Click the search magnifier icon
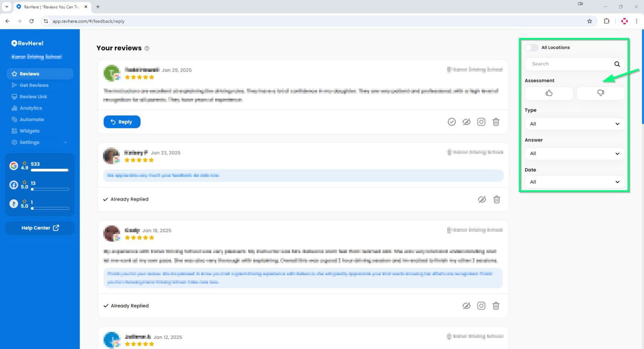This screenshot has height=349, width=644. (617, 64)
